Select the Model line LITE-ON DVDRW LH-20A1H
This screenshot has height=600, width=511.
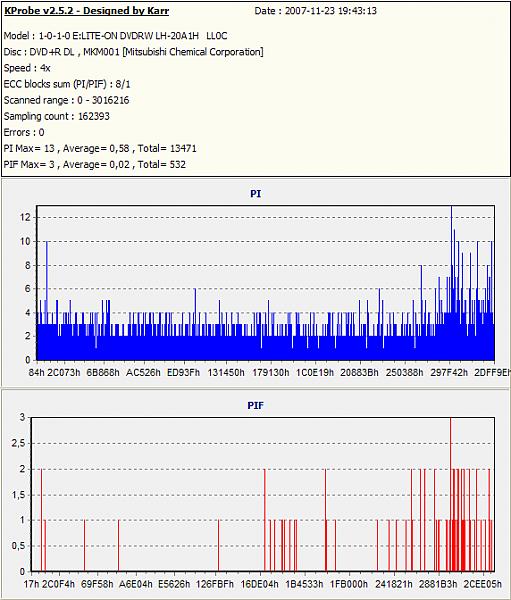tap(116, 36)
